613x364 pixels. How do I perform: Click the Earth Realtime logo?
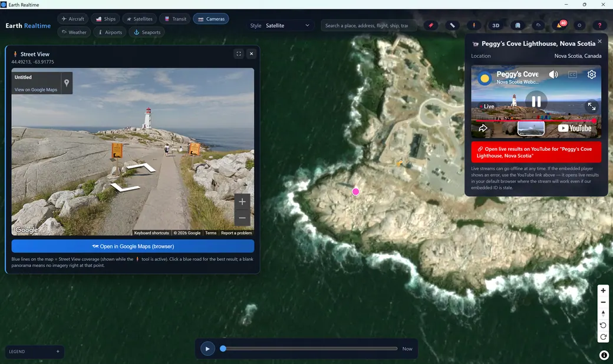click(28, 25)
